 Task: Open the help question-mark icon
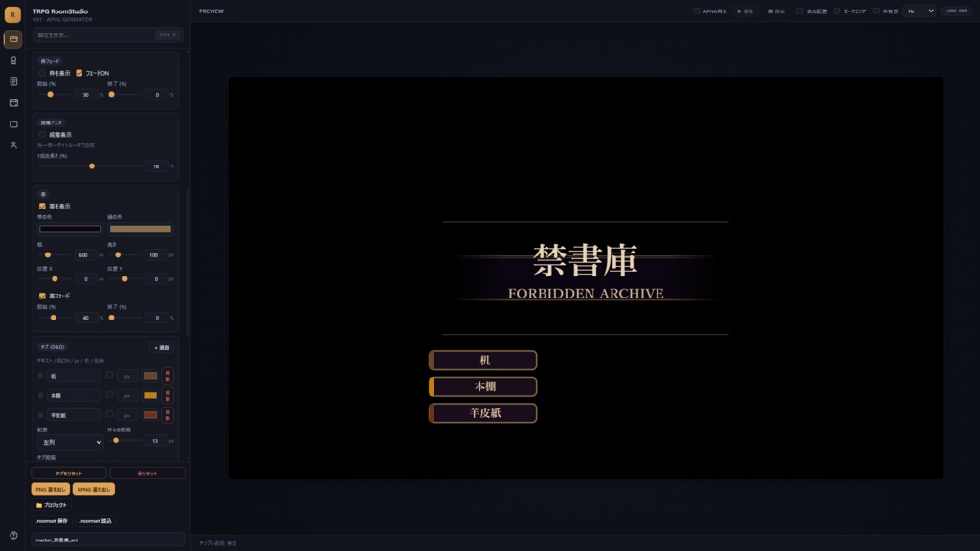[x=13, y=536]
